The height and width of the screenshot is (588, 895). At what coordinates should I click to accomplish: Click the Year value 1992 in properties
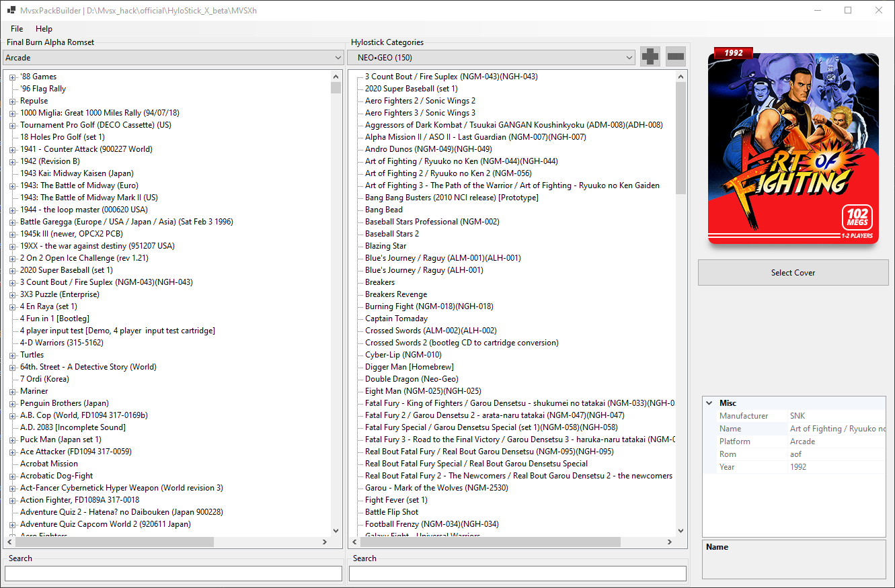coord(836,467)
